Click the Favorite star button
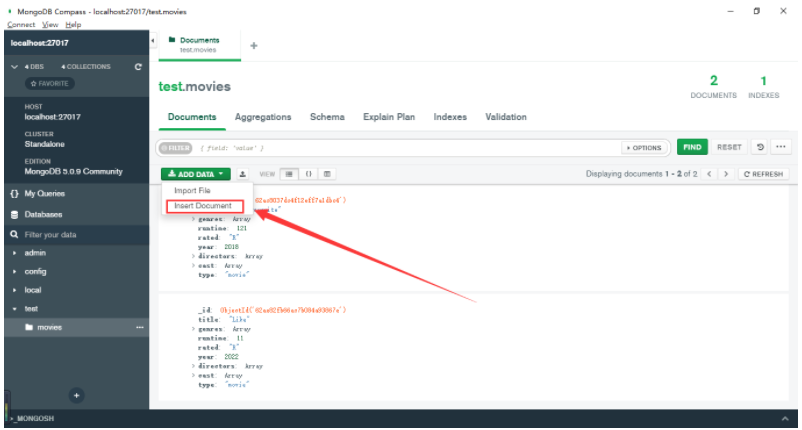Image resolution: width=802 pixels, height=430 pixels. point(50,83)
